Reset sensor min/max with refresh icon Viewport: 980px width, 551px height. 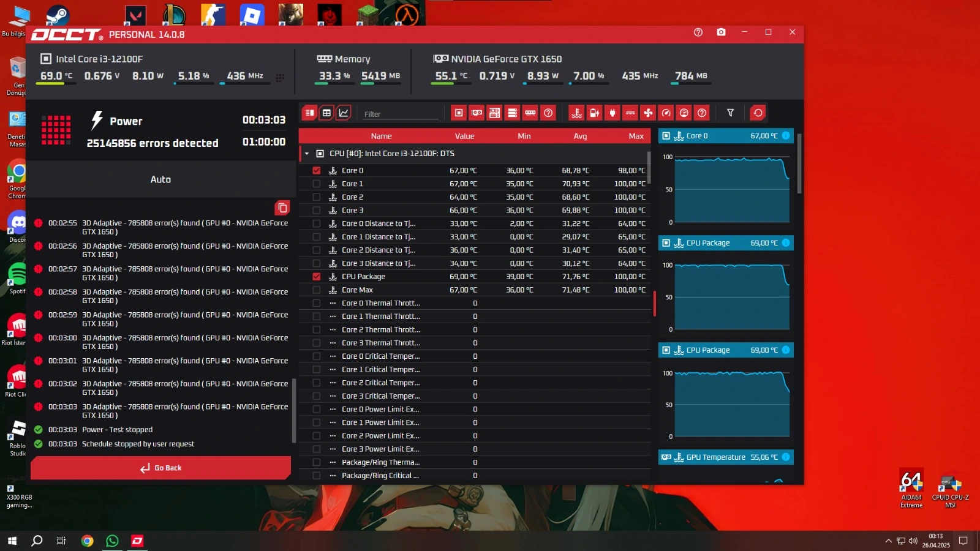pyautogui.click(x=758, y=113)
